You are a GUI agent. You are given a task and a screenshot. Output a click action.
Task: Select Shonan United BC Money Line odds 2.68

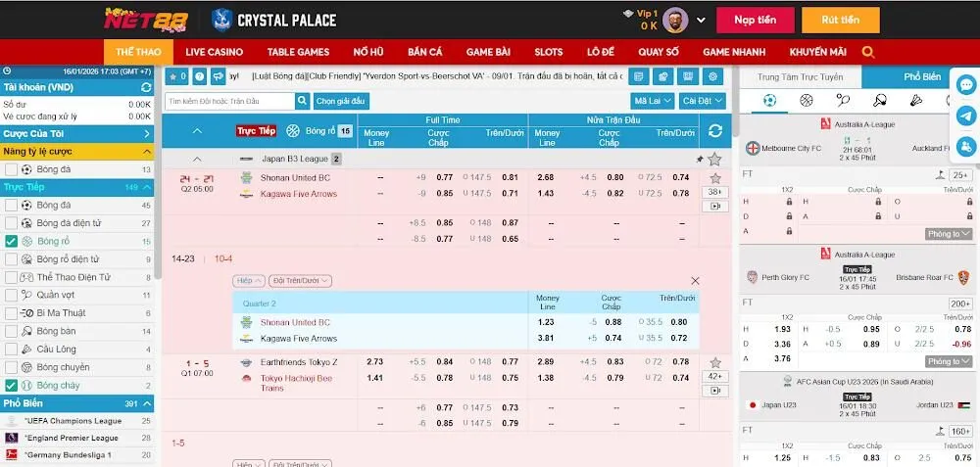[x=545, y=177]
